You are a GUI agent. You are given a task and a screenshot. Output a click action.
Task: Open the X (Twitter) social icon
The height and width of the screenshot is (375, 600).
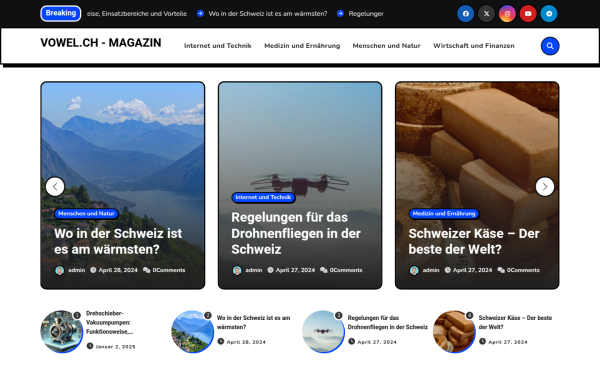pyautogui.click(x=486, y=14)
